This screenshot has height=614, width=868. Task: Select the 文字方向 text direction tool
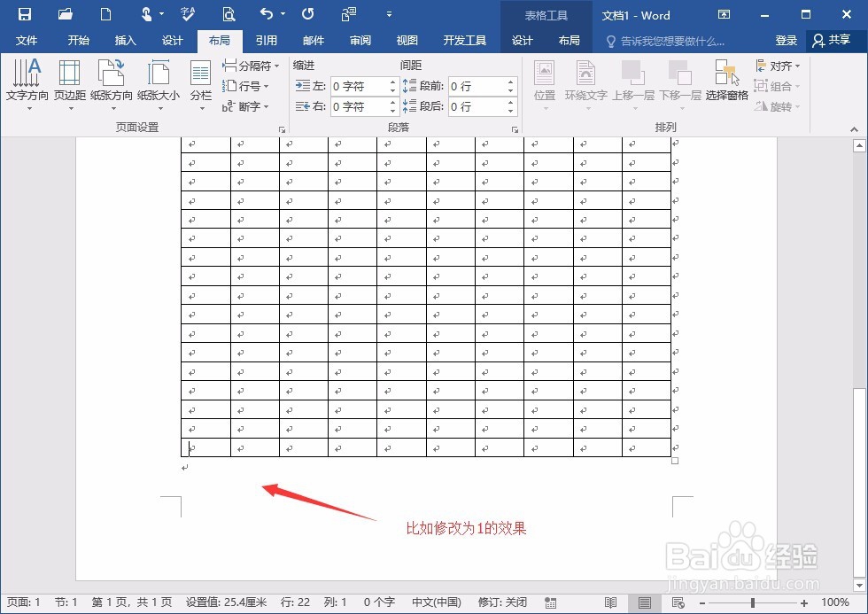[26, 84]
